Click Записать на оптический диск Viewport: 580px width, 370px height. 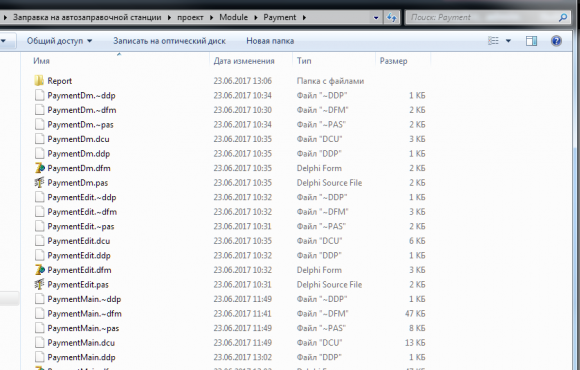pyautogui.click(x=169, y=41)
